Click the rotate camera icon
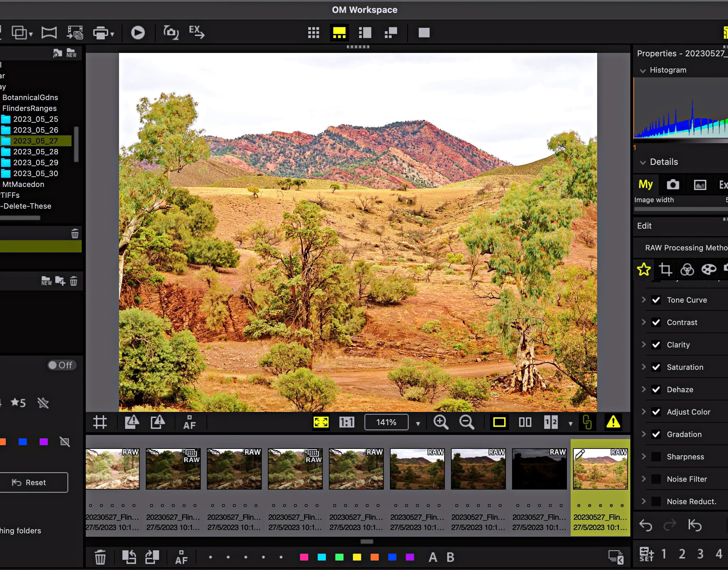This screenshot has height=570, width=728. pos(171,33)
